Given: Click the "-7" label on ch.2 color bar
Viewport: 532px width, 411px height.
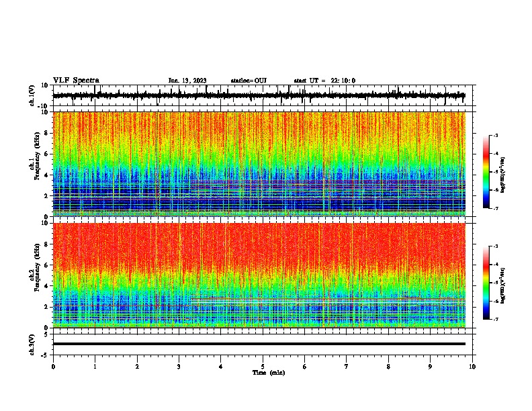Looking at the screenshot, I should click(x=495, y=320).
